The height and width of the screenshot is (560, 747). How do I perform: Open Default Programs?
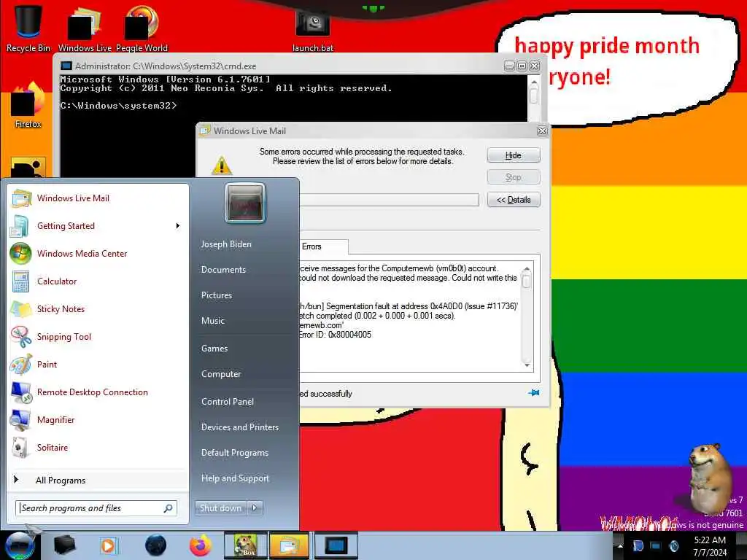(235, 453)
